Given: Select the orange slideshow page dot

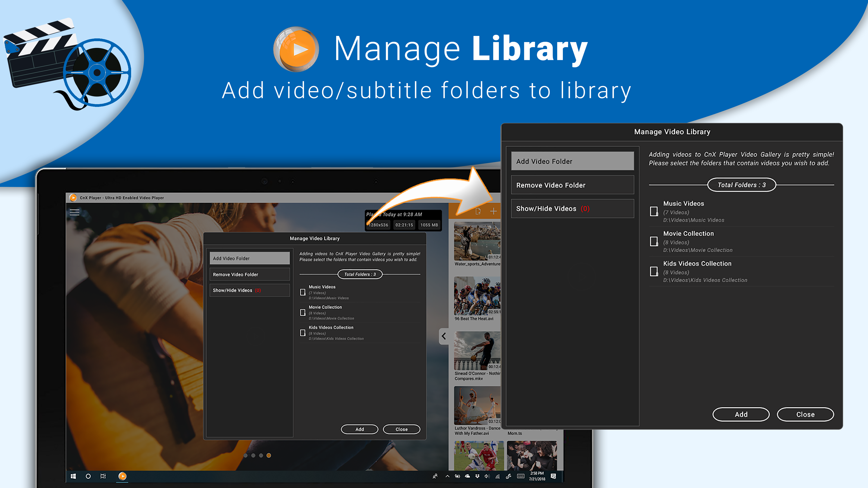Looking at the screenshot, I should point(269,455).
